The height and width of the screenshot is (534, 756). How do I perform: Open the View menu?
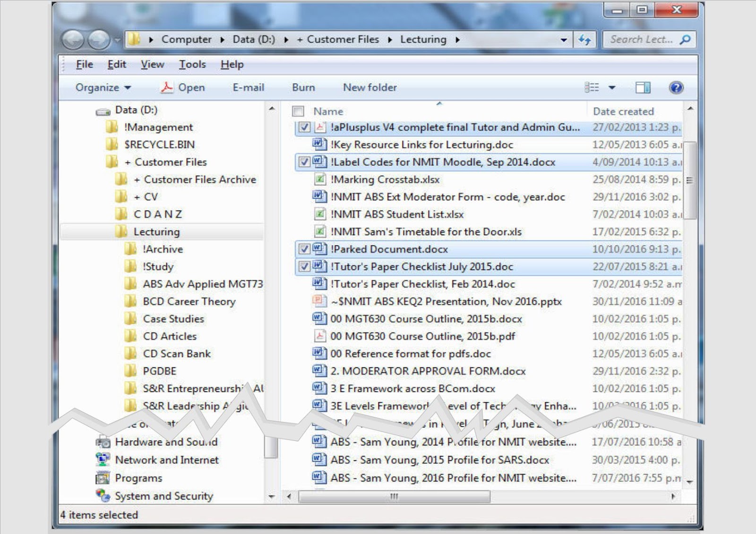(x=152, y=64)
